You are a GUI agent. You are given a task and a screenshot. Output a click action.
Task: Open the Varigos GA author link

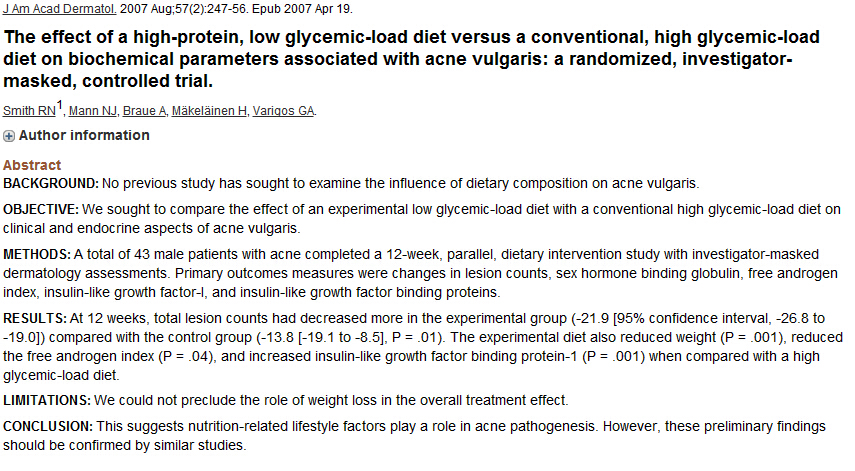click(x=284, y=111)
